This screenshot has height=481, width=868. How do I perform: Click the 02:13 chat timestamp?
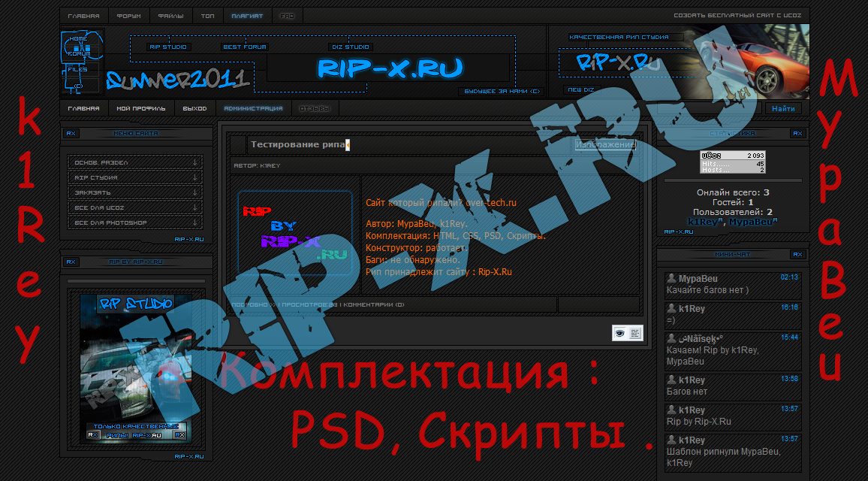click(789, 277)
